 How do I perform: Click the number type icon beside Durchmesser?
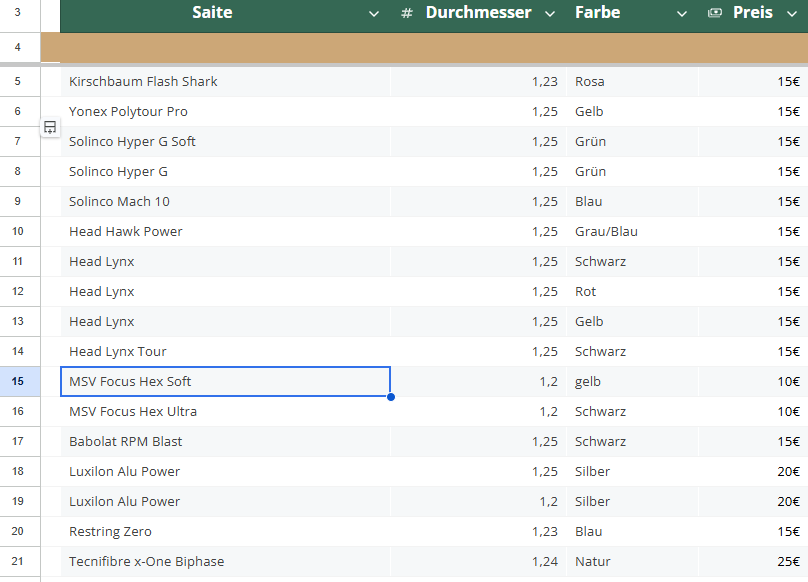click(406, 13)
